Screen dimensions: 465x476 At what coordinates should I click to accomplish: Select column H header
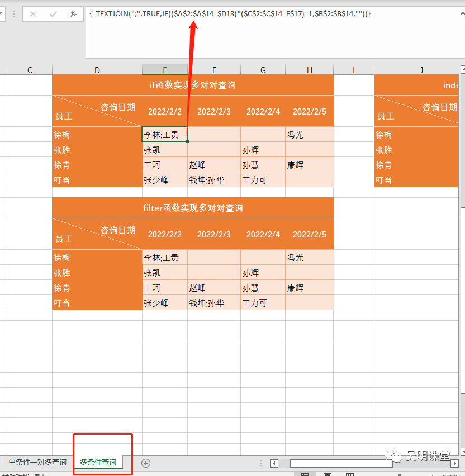310,70
